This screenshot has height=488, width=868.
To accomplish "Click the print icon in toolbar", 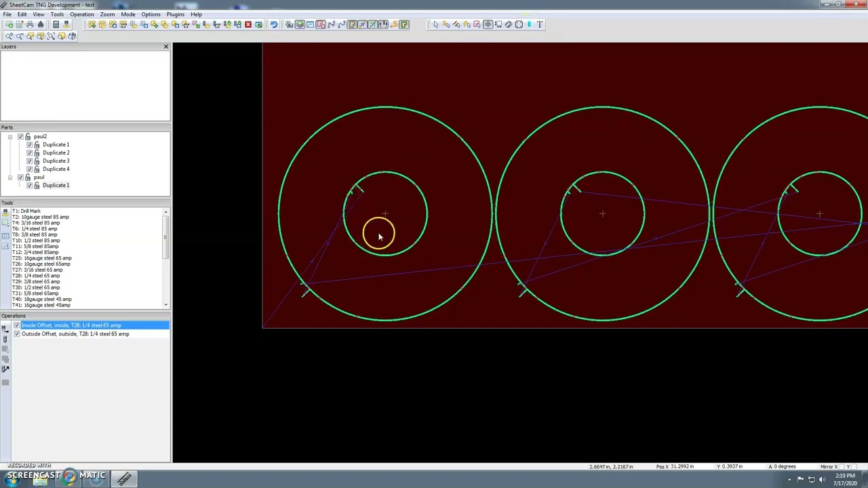I will 30,24.
